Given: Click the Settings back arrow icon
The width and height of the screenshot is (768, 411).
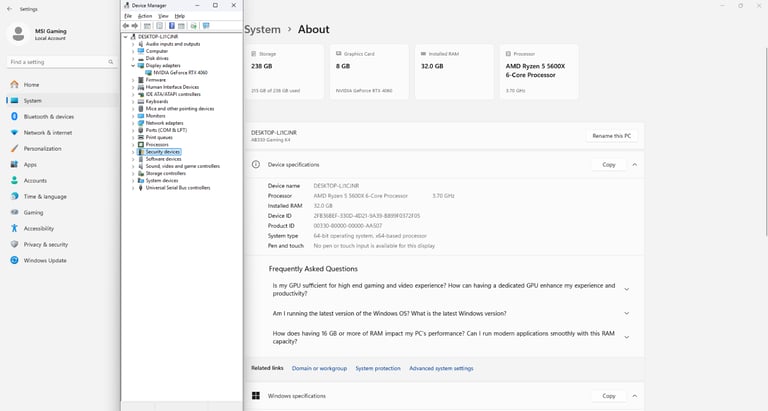Looking at the screenshot, I should (9, 9).
